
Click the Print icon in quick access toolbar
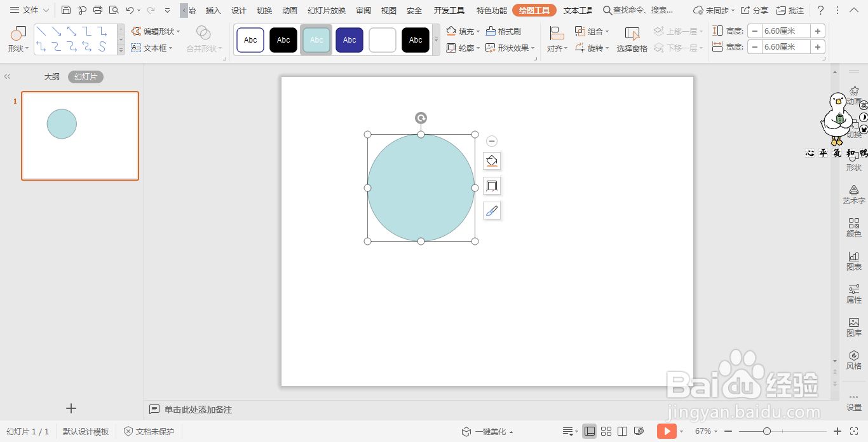pos(98,10)
